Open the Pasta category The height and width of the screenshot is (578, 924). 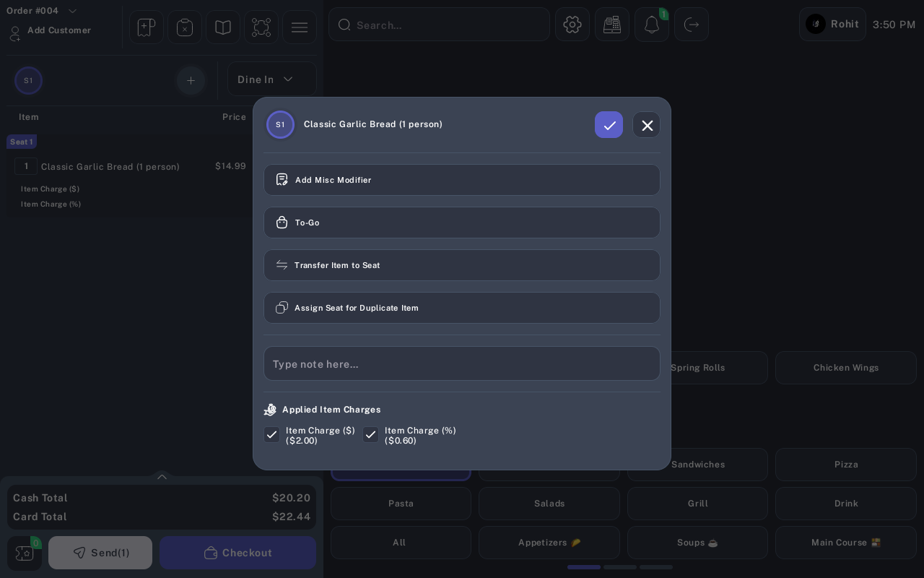click(401, 504)
